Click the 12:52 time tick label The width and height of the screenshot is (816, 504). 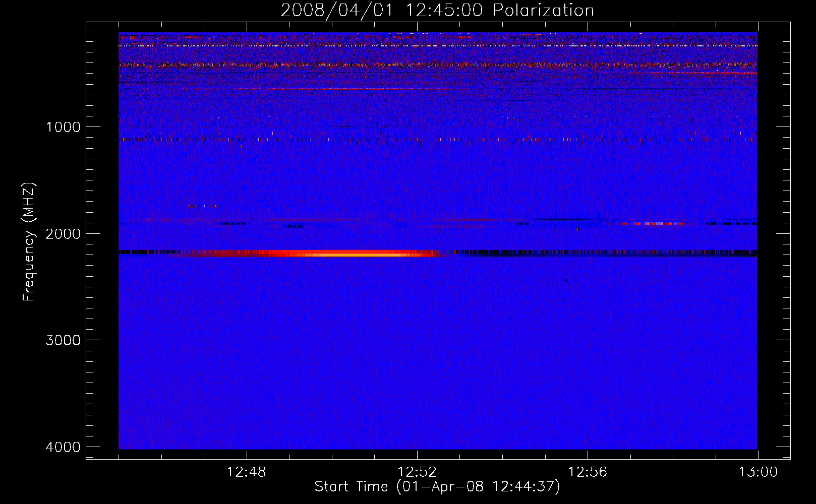click(x=417, y=472)
